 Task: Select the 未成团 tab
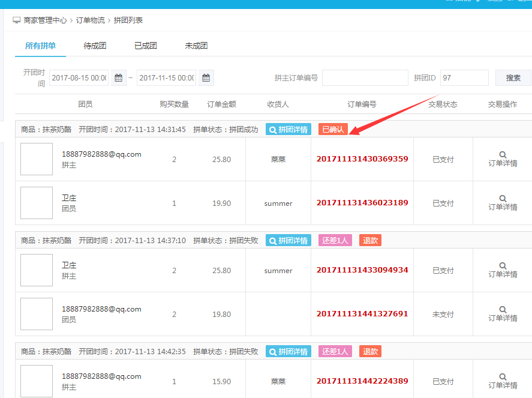(196, 46)
